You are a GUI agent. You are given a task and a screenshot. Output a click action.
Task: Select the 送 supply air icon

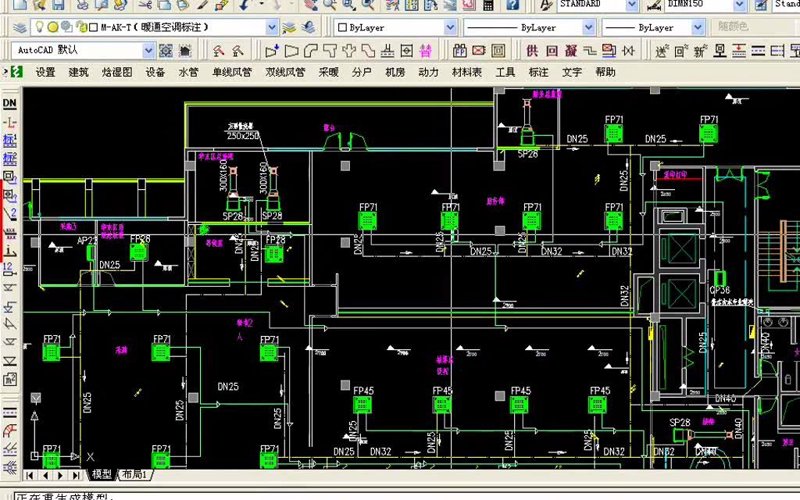coord(662,51)
